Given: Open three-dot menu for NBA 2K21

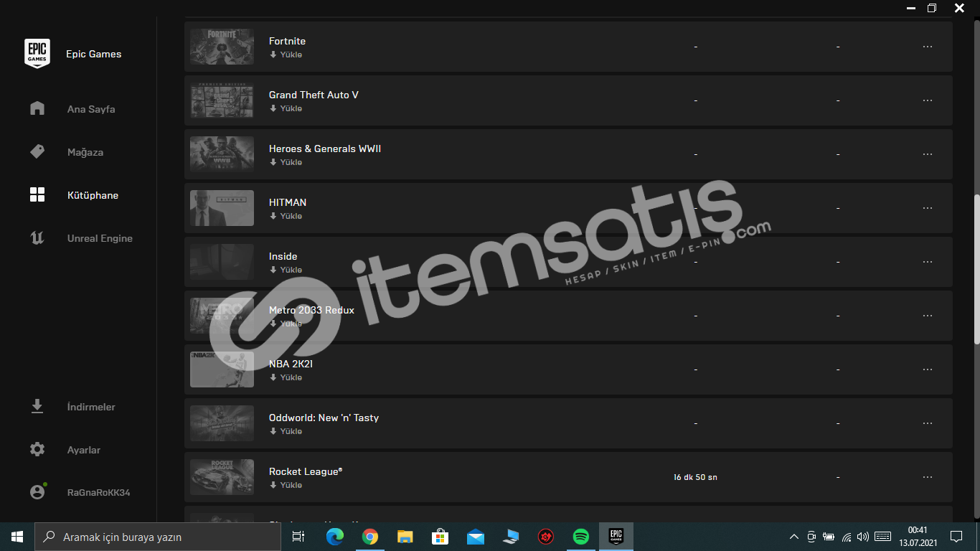Looking at the screenshot, I should pyautogui.click(x=928, y=369).
